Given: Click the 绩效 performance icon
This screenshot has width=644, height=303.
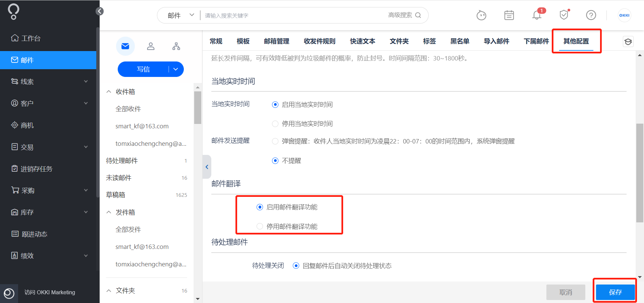Looking at the screenshot, I should click(x=15, y=256).
